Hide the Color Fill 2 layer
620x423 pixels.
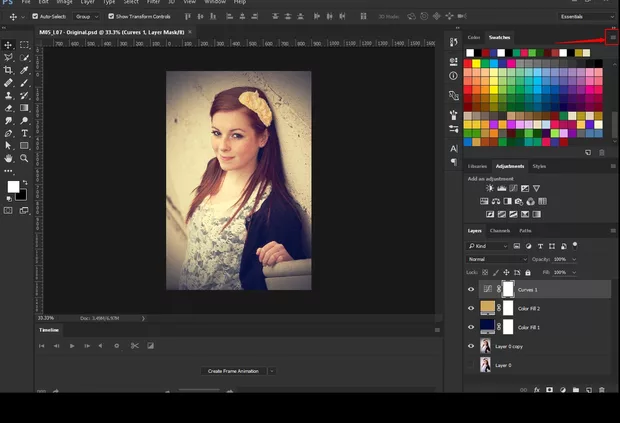[471, 308]
